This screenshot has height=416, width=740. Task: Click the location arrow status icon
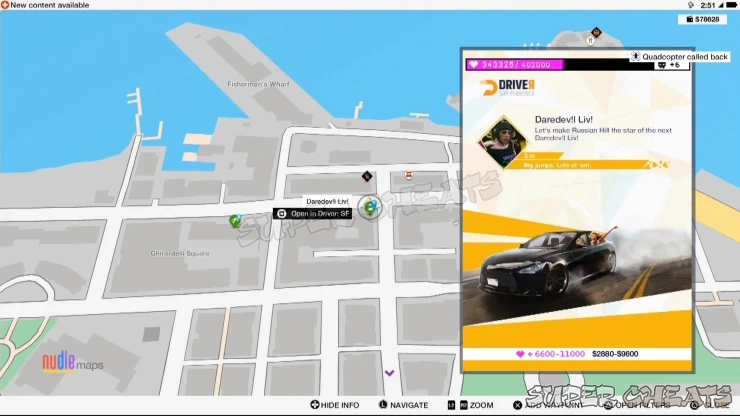(x=691, y=5)
